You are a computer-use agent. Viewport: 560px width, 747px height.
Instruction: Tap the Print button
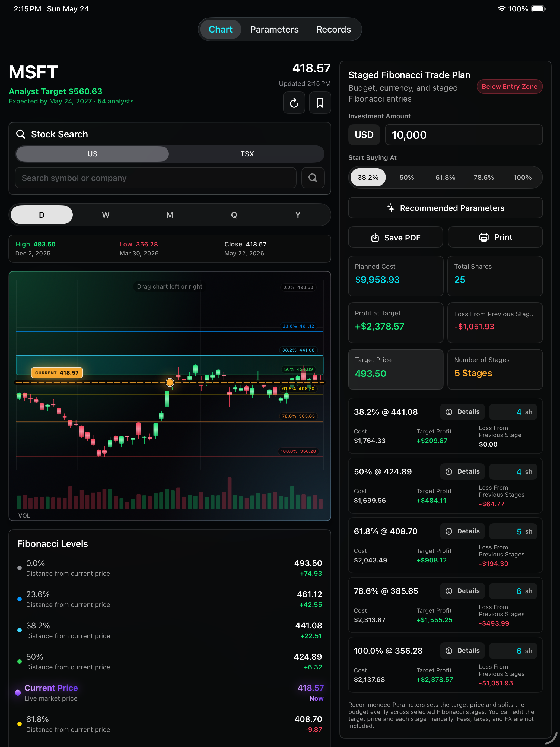pyautogui.click(x=495, y=238)
